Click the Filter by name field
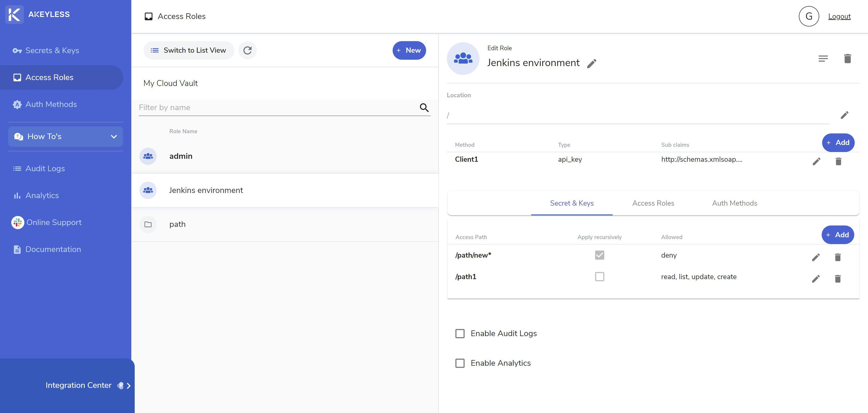868x413 pixels. 278,108
